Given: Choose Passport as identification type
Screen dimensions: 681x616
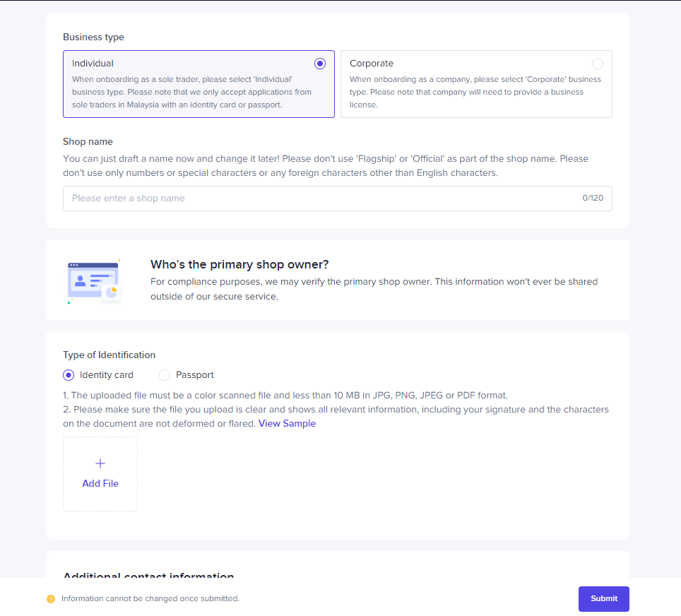Looking at the screenshot, I should [x=164, y=374].
